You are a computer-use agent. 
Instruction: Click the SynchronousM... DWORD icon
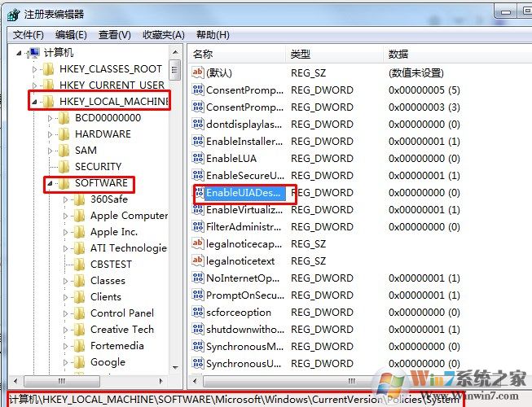[x=198, y=346]
